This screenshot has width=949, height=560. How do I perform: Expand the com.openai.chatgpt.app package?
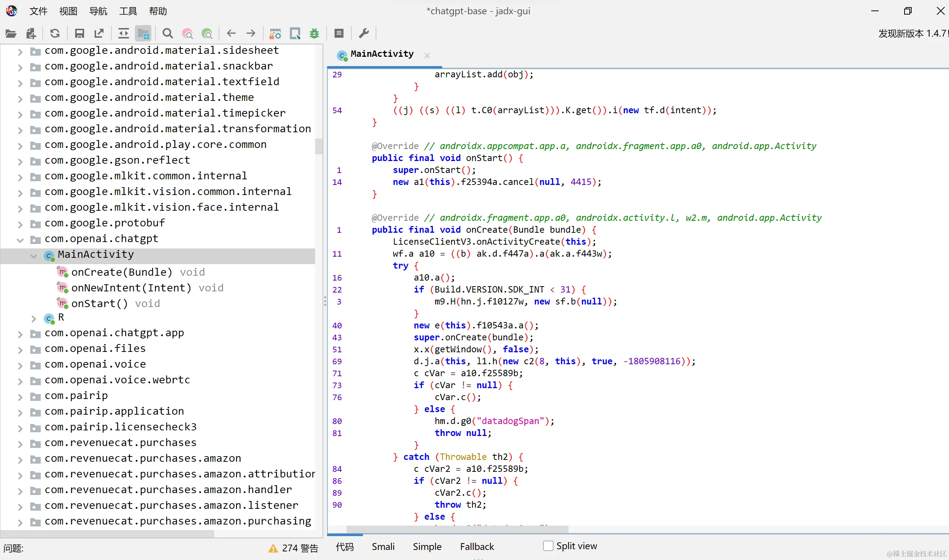(21, 334)
